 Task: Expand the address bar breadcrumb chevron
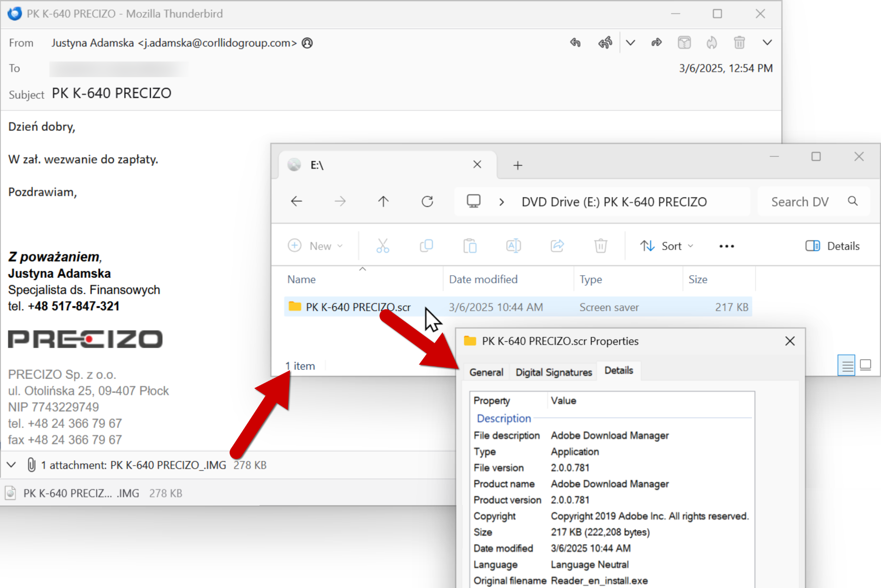501,202
